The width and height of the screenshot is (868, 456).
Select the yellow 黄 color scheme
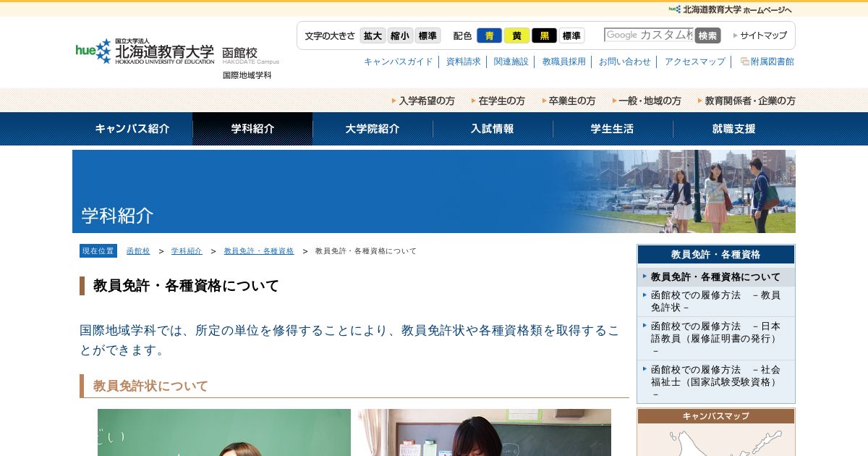516,35
